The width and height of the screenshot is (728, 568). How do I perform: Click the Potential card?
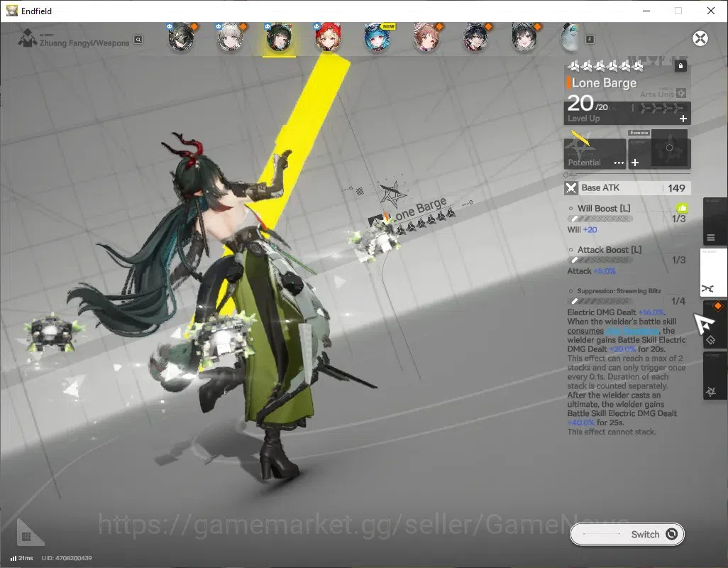click(x=595, y=154)
